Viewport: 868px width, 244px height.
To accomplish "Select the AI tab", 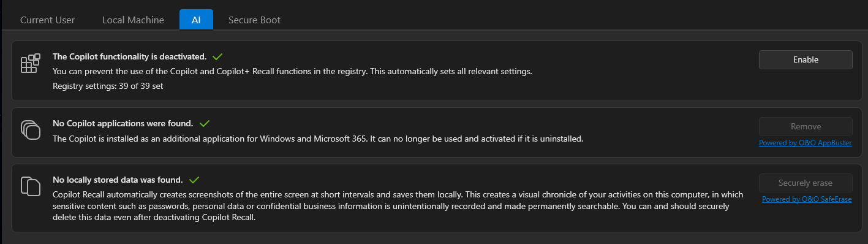I will tap(196, 20).
